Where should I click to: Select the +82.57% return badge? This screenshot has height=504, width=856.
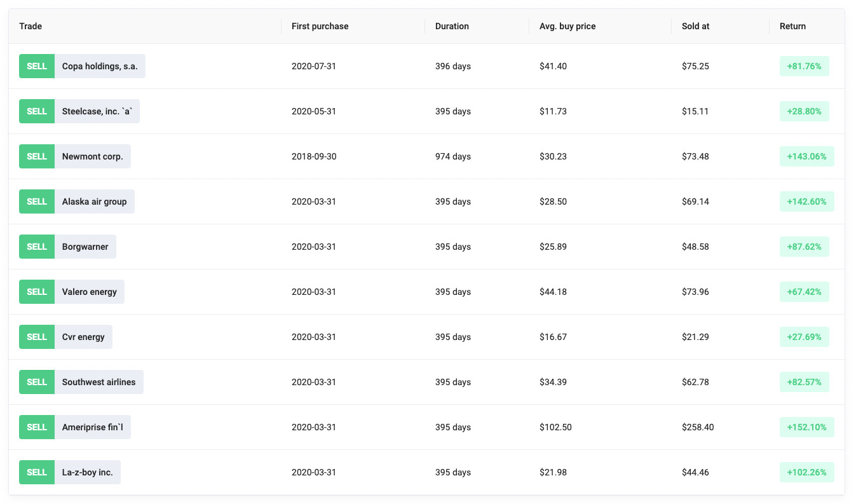coord(804,382)
